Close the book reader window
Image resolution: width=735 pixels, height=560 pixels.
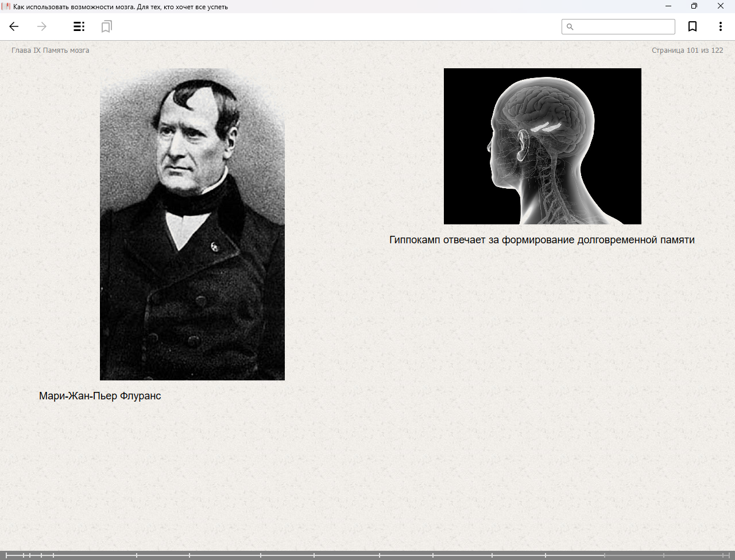pos(721,6)
